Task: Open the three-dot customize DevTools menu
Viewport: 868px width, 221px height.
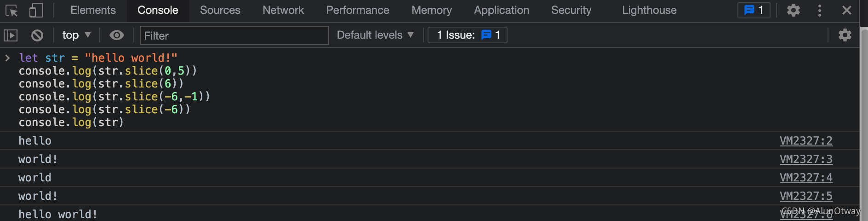Action: click(x=820, y=10)
